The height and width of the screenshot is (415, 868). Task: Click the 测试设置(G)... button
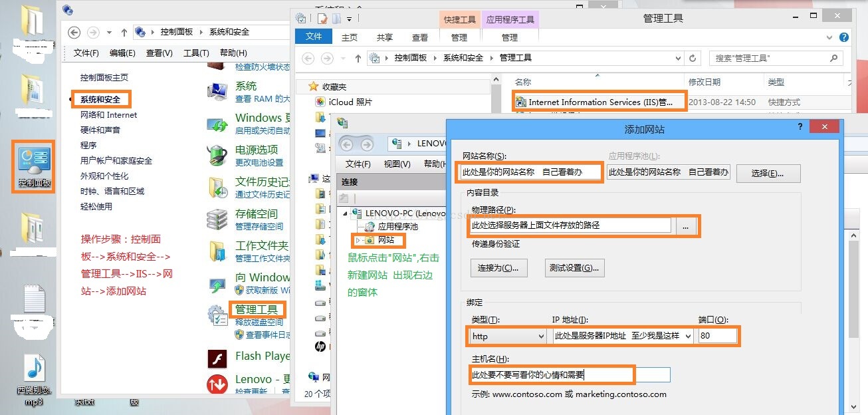pyautogui.click(x=574, y=268)
